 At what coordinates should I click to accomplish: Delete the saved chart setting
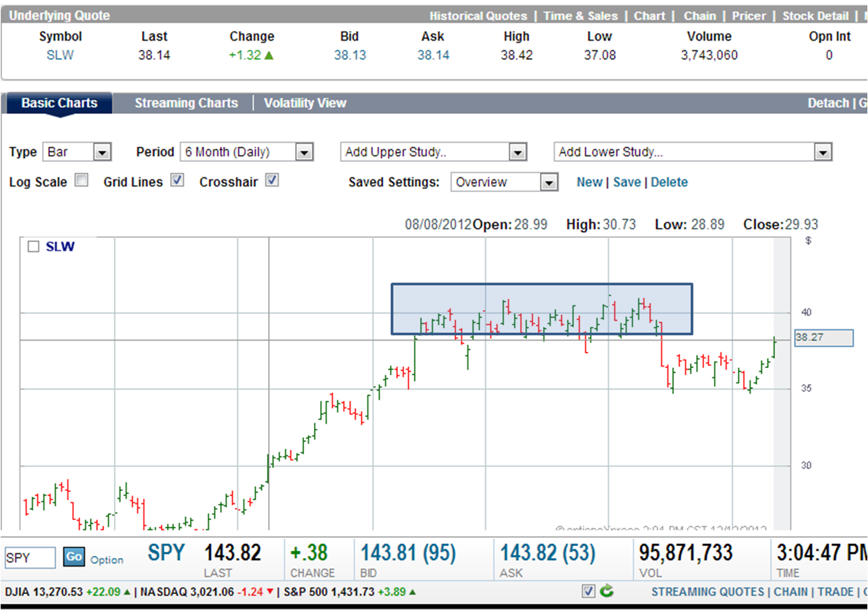[669, 182]
